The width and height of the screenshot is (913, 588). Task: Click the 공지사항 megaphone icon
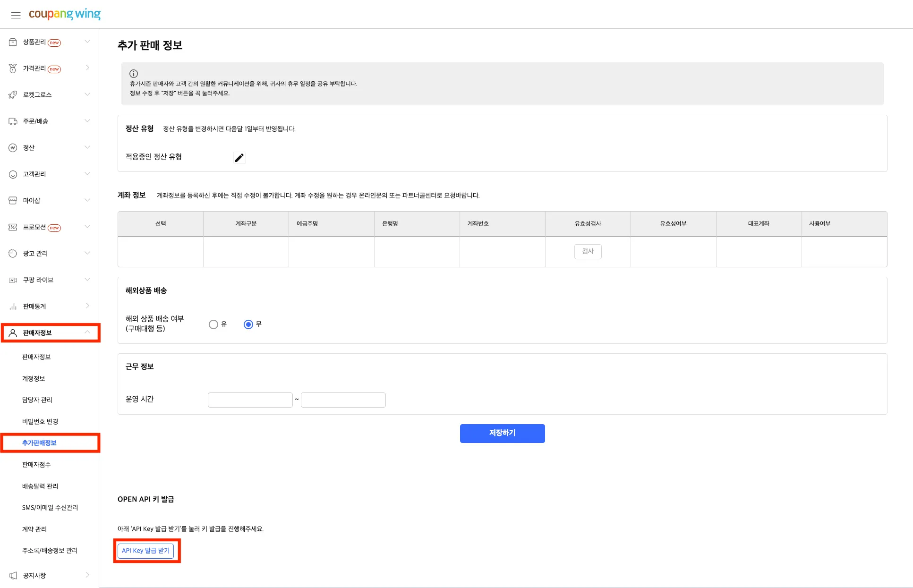13,575
